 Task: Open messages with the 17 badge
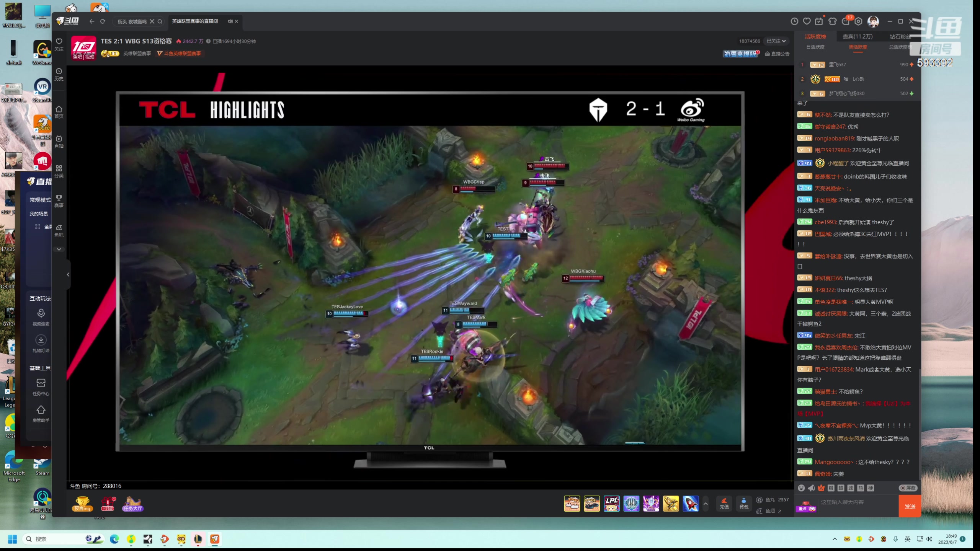[846, 21]
